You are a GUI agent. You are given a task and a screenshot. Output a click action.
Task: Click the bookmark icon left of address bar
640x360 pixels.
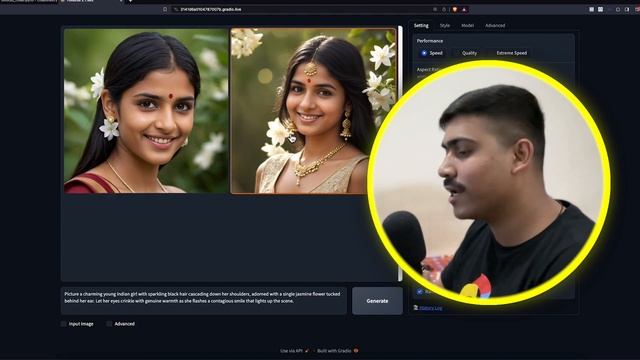(x=165, y=9)
